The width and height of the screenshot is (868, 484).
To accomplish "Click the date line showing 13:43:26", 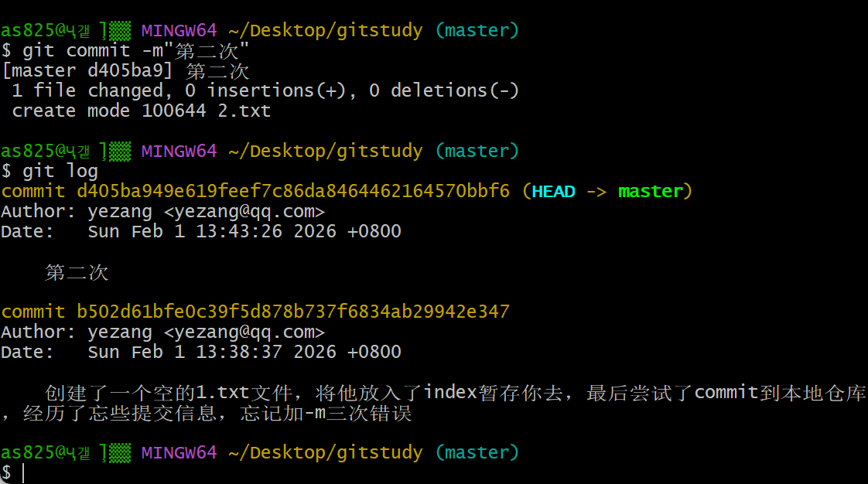I will (201, 231).
